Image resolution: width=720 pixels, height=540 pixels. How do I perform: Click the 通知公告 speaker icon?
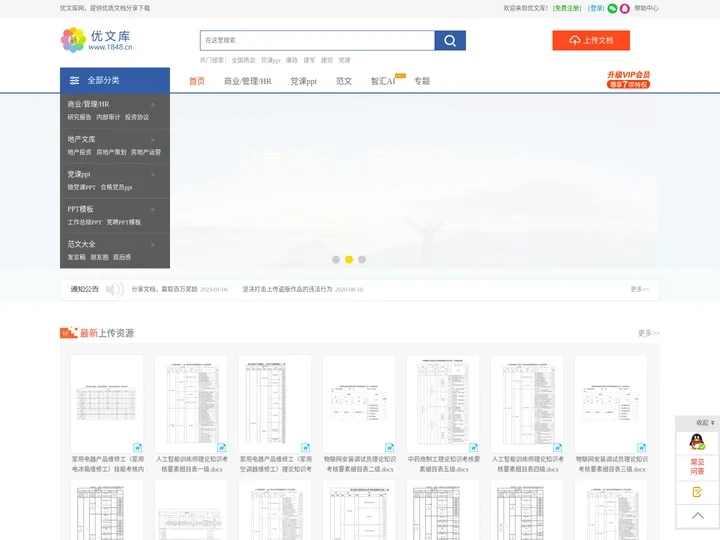[114, 289]
